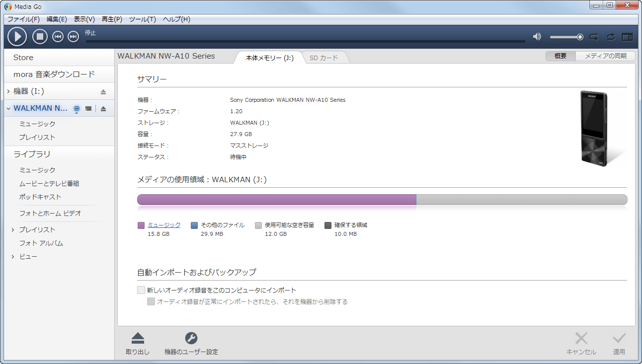Toggle the now-playing pane view icon
The height and width of the screenshot is (364, 642).
click(x=627, y=37)
